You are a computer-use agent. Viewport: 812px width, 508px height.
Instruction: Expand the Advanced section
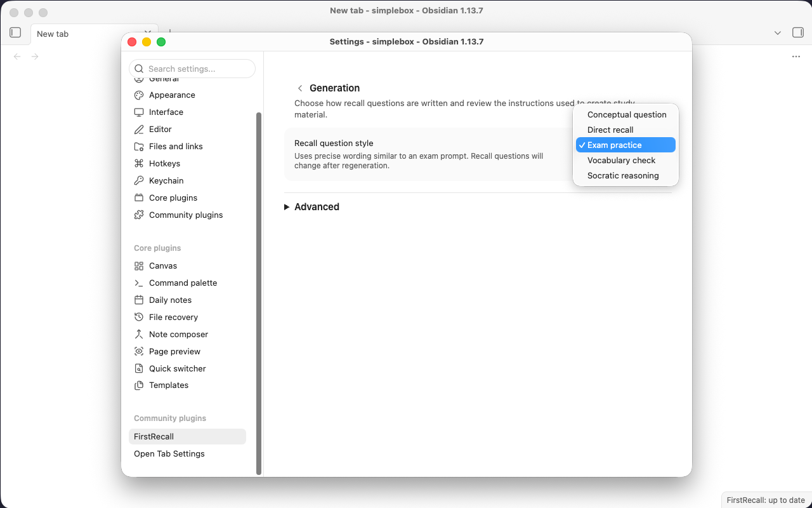311,207
